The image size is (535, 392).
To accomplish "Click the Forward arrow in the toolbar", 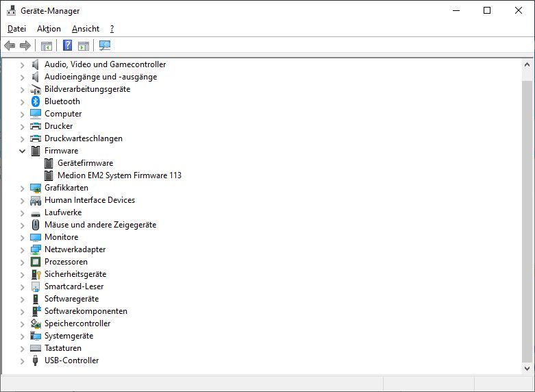I will click(x=25, y=46).
